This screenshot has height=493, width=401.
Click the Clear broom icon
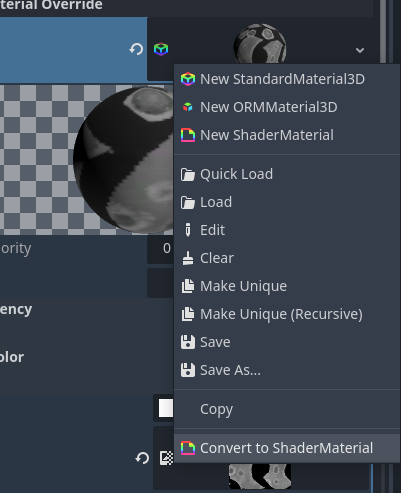(188, 258)
